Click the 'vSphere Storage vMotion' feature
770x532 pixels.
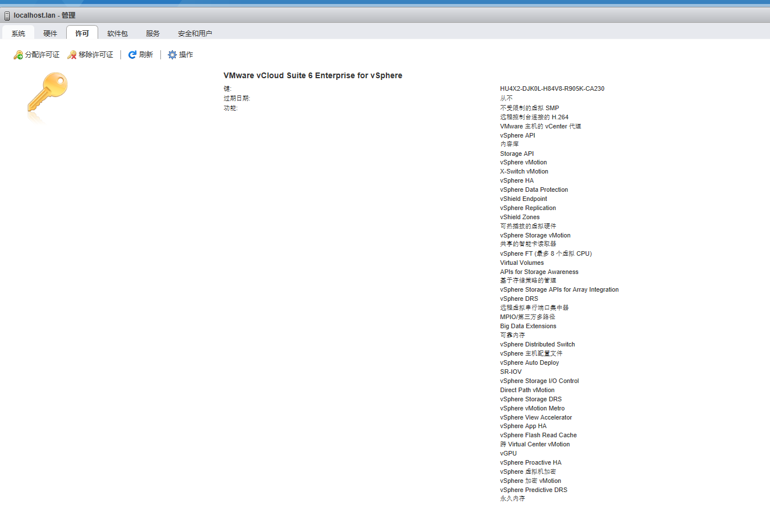(535, 235)
